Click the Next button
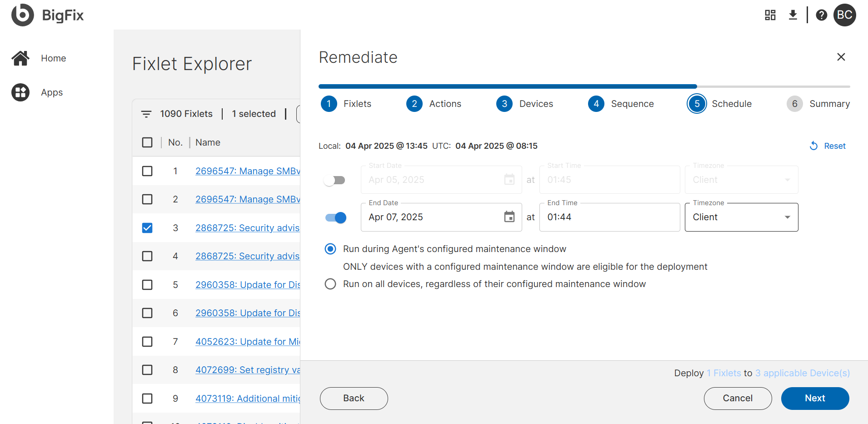The image size is (868, 424). click(815, 398)
